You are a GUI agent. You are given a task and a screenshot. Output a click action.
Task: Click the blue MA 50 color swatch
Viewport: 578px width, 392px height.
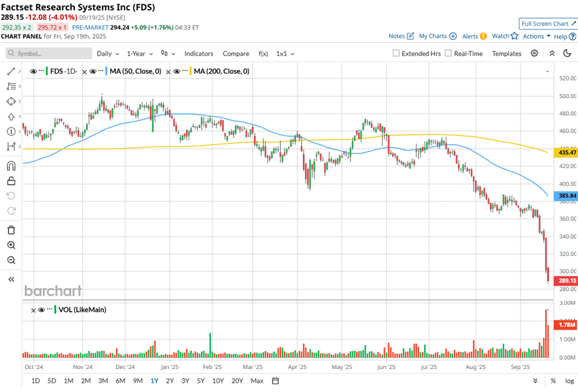point(106,71)
